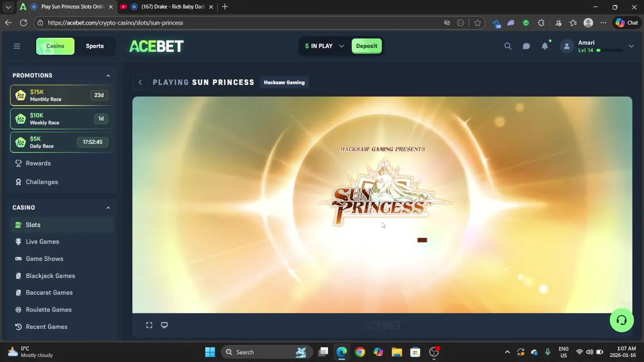
Task: Open the $75K Monthly Race
Action: coord(61,95)
